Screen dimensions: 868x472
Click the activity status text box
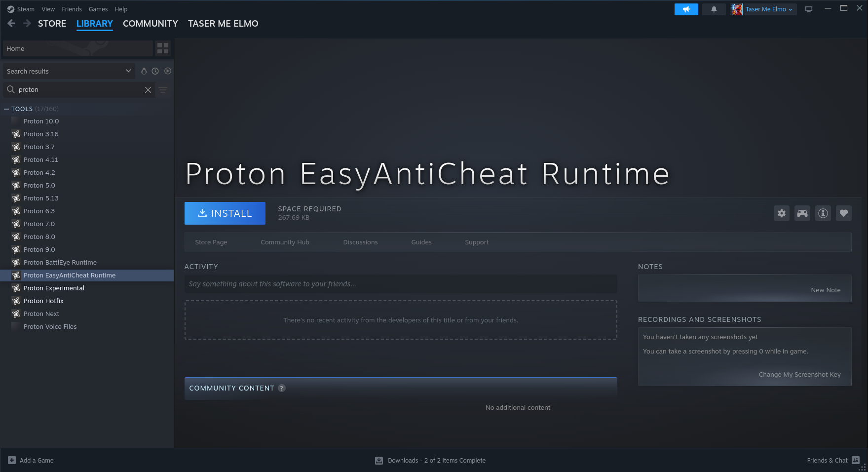pos(401,284)
